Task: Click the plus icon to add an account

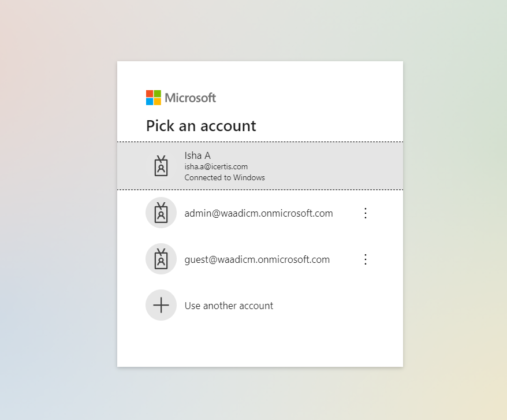Action: tap(161, 305)
